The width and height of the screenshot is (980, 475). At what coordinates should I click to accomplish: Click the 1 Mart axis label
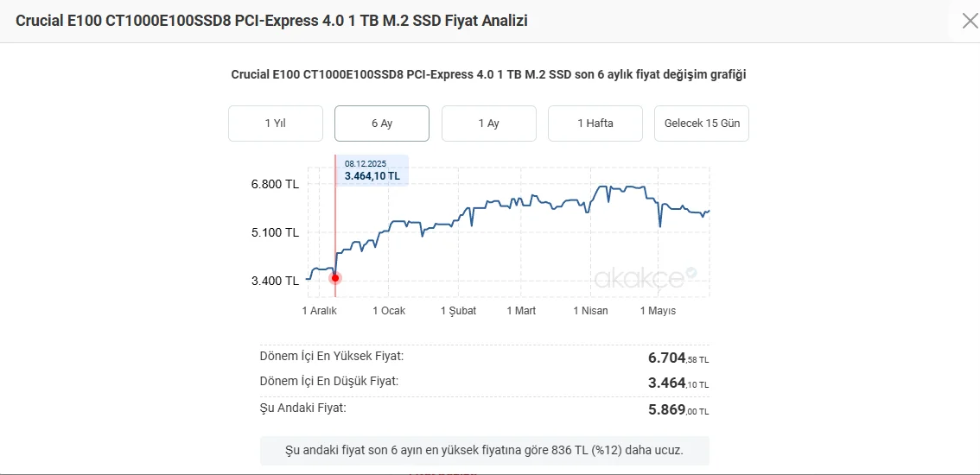pos(521,311)
